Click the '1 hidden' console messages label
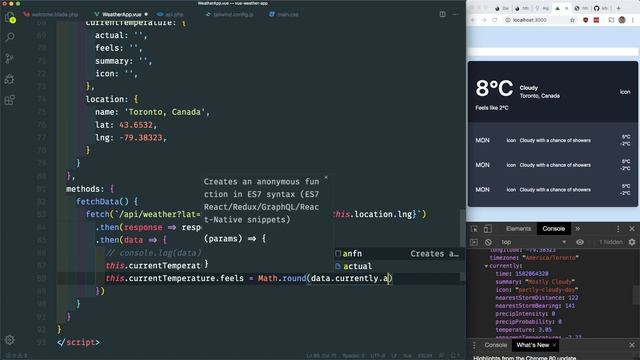 click(x=611, y=242)
